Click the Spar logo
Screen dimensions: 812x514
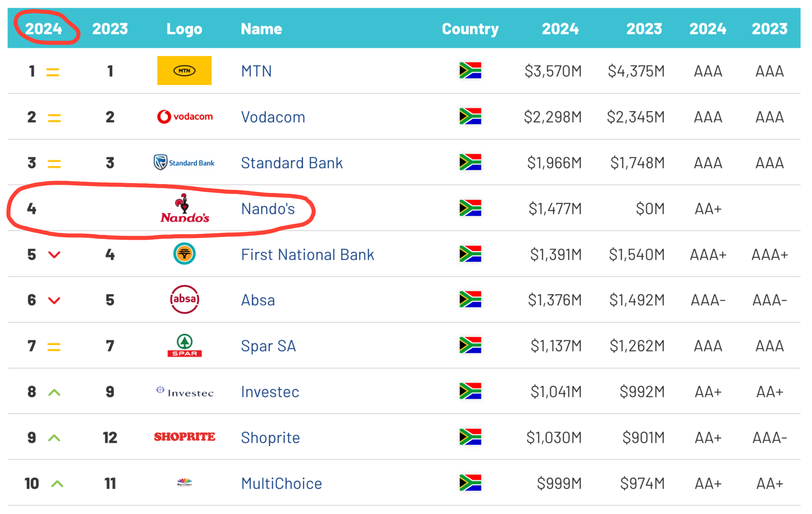click(185, 346)
